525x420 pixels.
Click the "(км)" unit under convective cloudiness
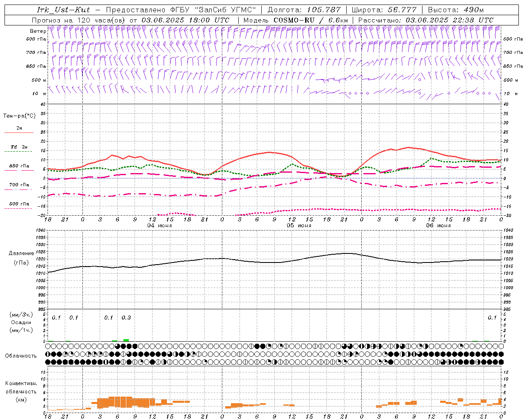tap(21, 399)
